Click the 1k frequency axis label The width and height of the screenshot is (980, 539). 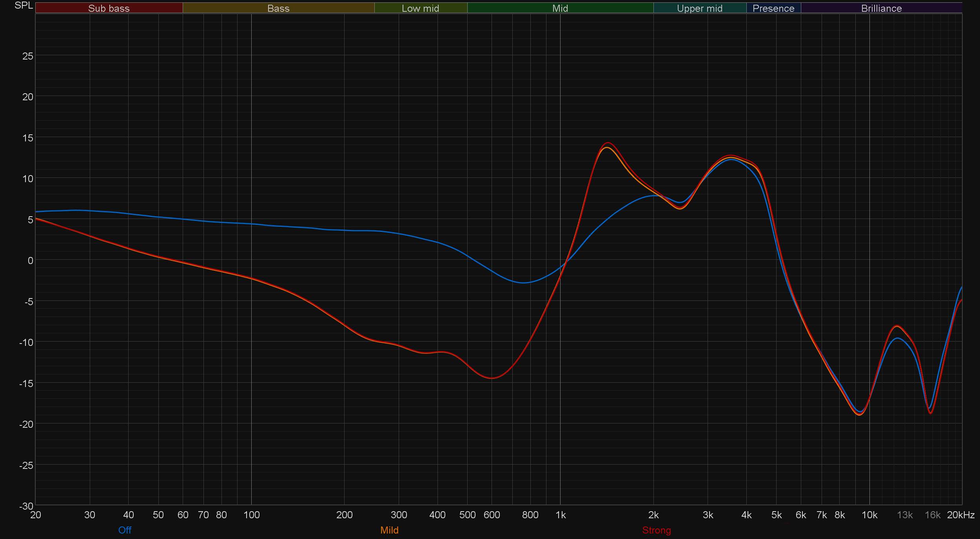[x=561, y=515]
